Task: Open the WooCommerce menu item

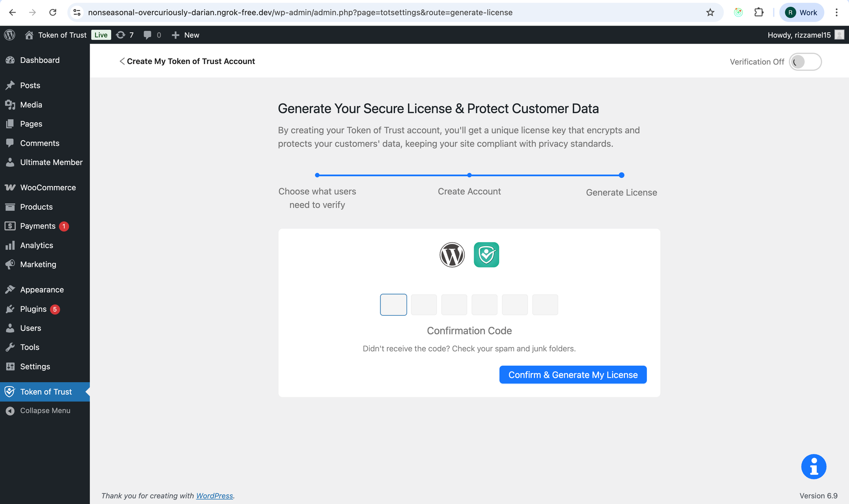Action: (48, 188)
